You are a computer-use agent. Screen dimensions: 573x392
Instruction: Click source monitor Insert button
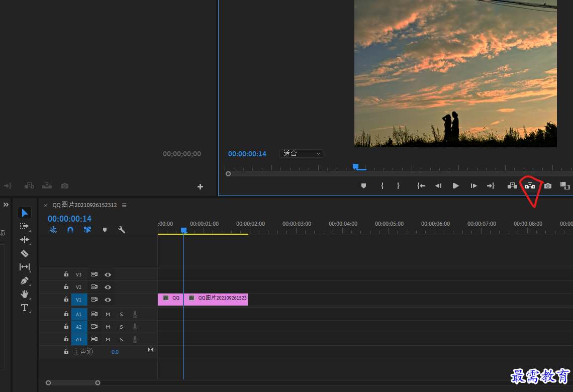[x=29, y=186]
